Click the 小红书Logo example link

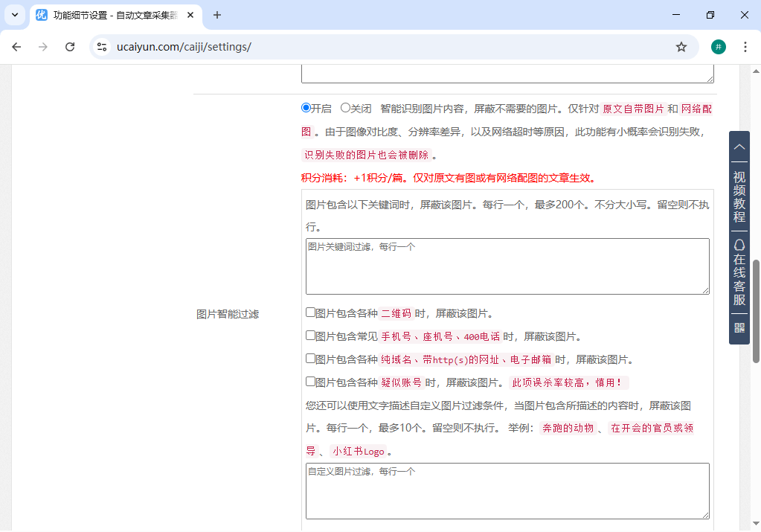[x=359, y=452]
